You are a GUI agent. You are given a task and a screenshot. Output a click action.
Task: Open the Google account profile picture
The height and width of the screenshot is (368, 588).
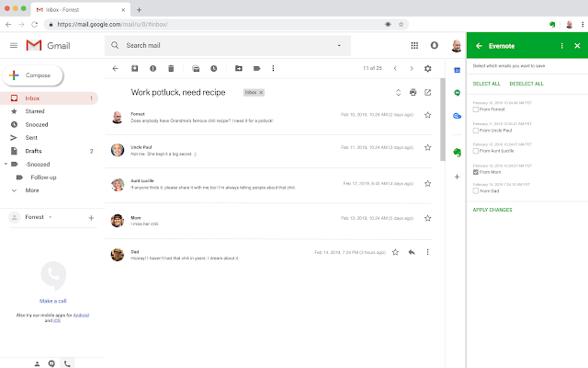pyautogui.click(x=457, y=45)
